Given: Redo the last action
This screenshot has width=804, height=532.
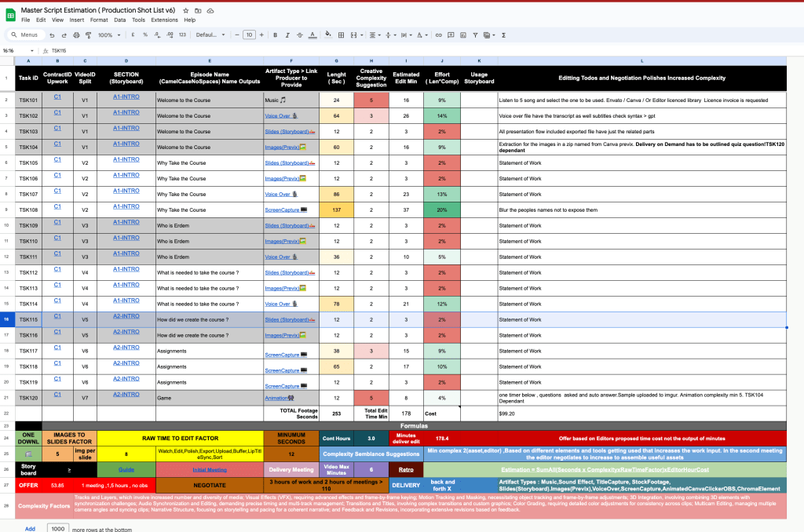Looking at the screenshot, I should coord(64,35).
